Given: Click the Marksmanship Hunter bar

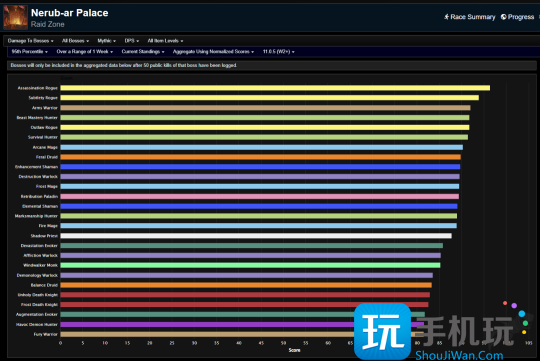Looking at the screenshot, I should [259, 216].
